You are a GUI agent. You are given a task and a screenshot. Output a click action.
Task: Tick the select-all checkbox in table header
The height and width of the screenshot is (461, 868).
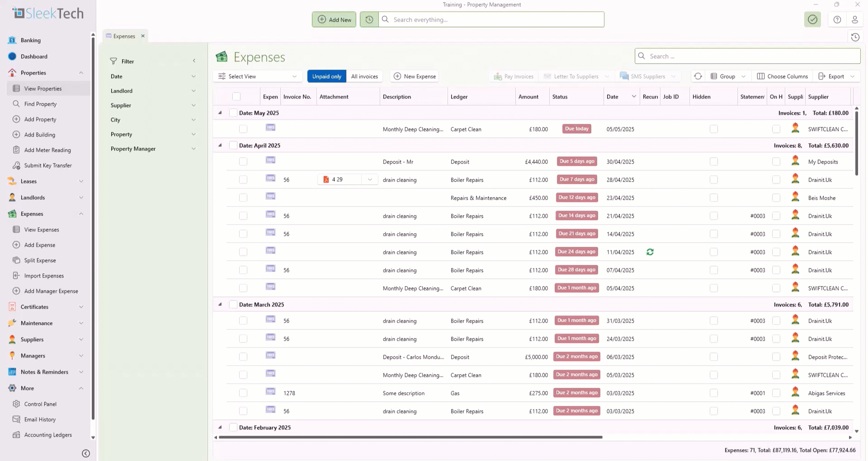click(x=236, y=96)
